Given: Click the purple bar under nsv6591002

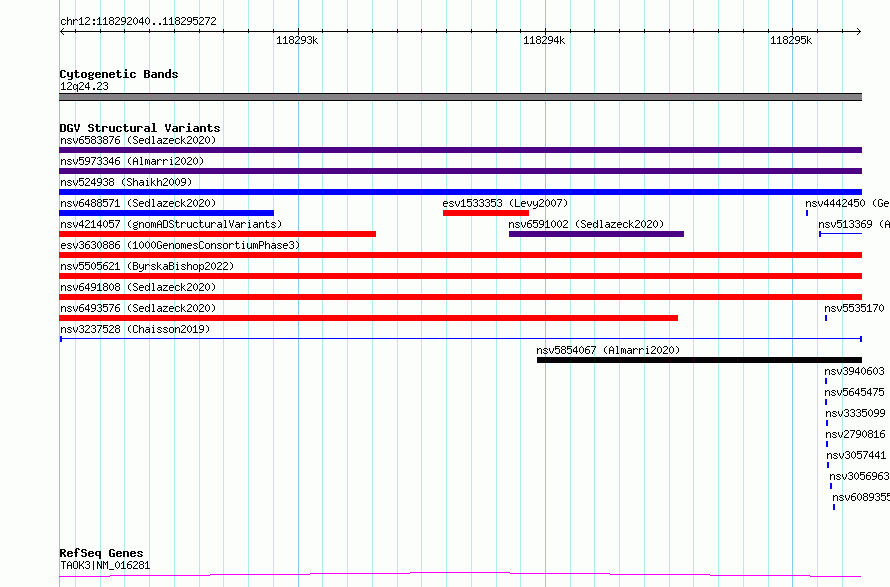Looking at the screenshot, I should point(596,234).
